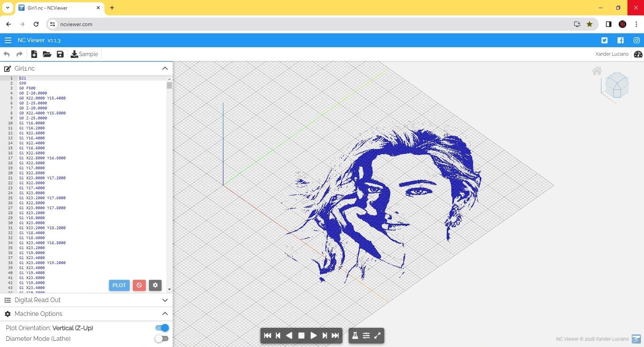This screenshot has height=347, width=644.
Task: Stop the toolpath simulation
Action: [x=301, y=335]
